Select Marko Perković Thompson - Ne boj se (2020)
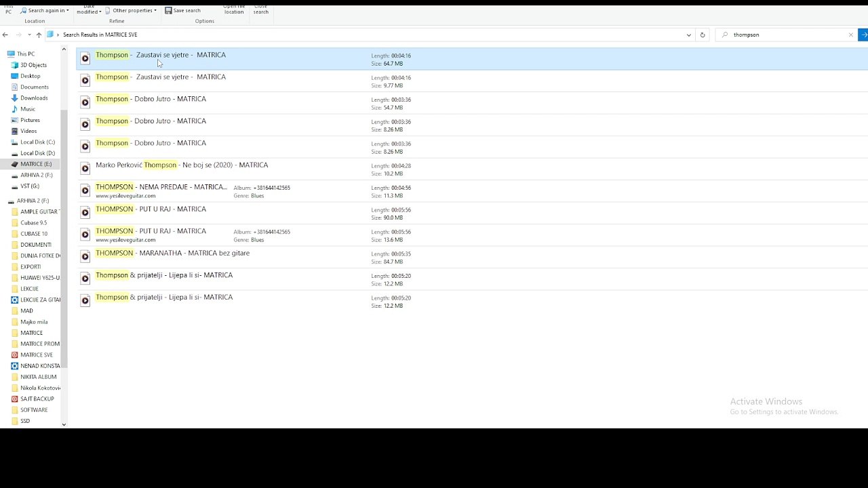The width and height of the screenshot is (868, 488). pyautogui.click(x=472, y=169)
